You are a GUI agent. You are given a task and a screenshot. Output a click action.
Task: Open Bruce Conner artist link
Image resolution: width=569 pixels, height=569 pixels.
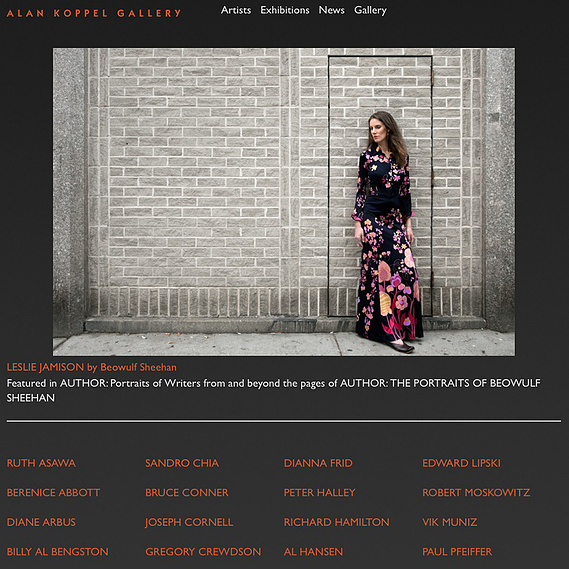pyautogui.click(x=187, y=492)
